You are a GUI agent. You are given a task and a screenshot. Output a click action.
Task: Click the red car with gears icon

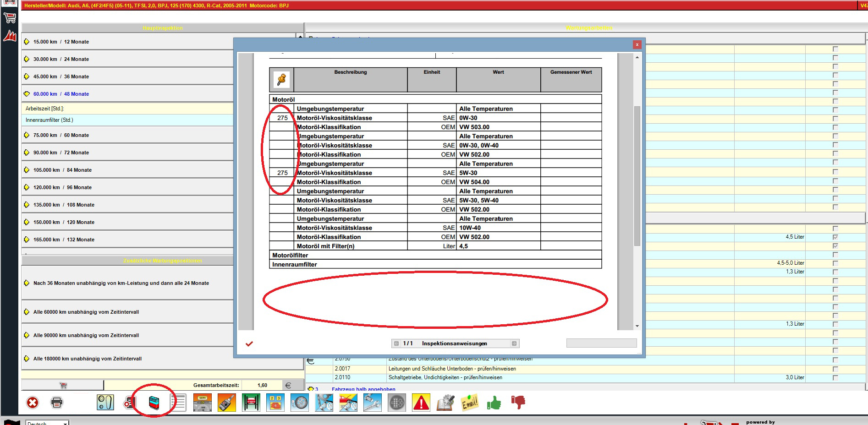[x=348, y=403]
